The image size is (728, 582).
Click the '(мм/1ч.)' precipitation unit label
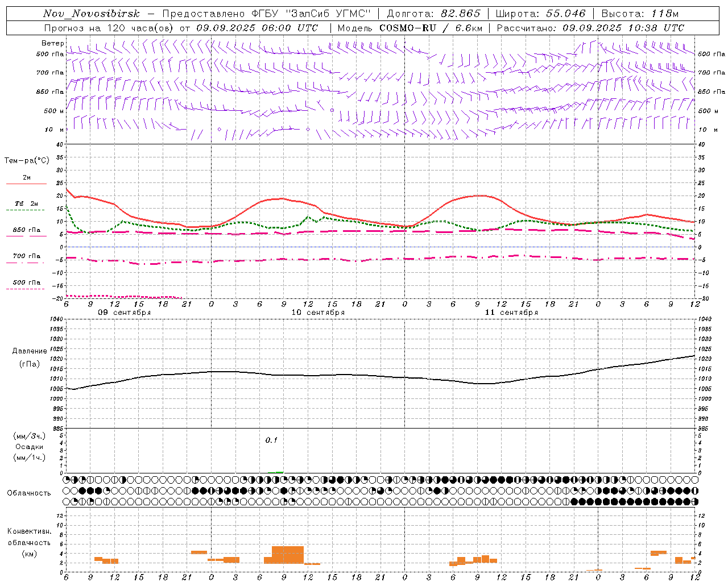coord(30,458)
